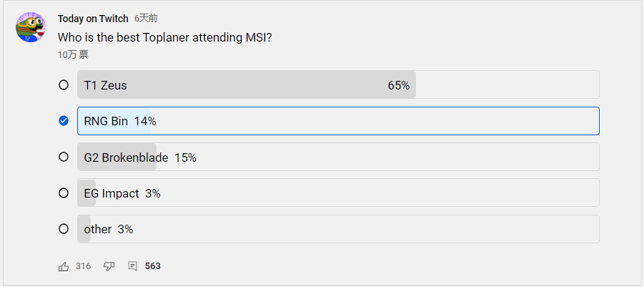The width and height of the screenshot is (644, 287).
Task: Open the Today on Twitch channel name
Action: [x=93, y=19]
